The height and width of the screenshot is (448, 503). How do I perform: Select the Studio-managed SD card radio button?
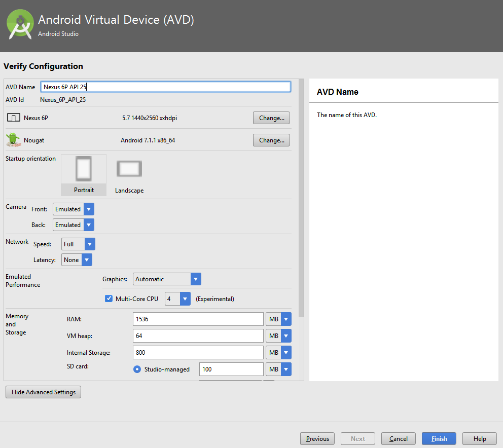(x=137, y=369)
